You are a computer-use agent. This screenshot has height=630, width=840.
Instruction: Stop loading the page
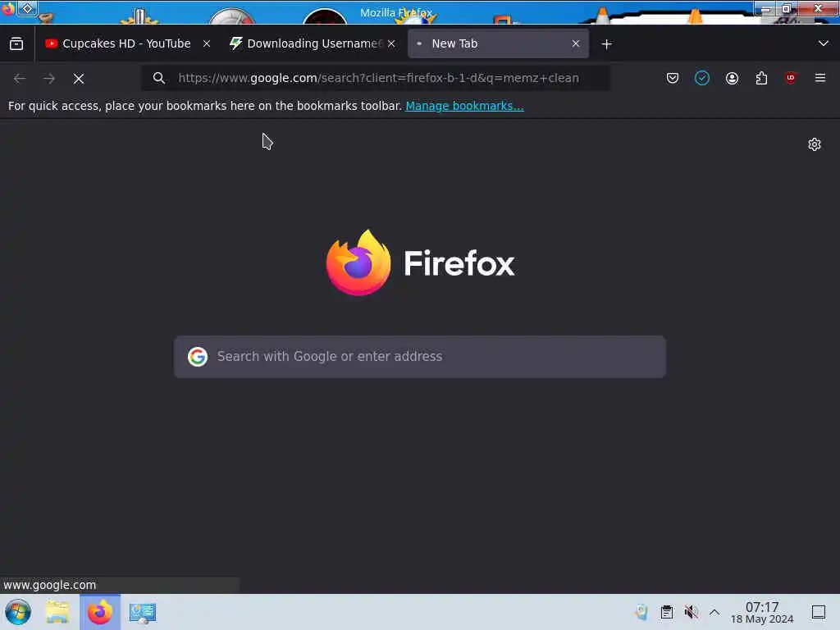79,79
